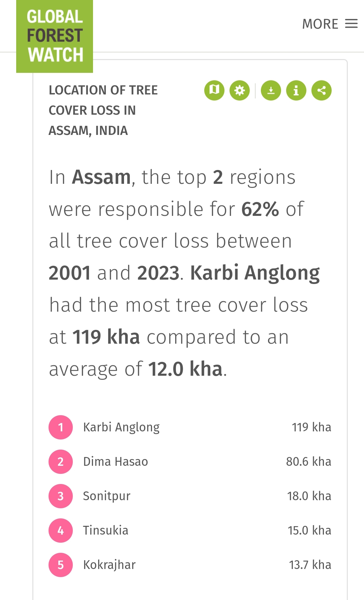Share the Assam tree cover loss widget

321,90
